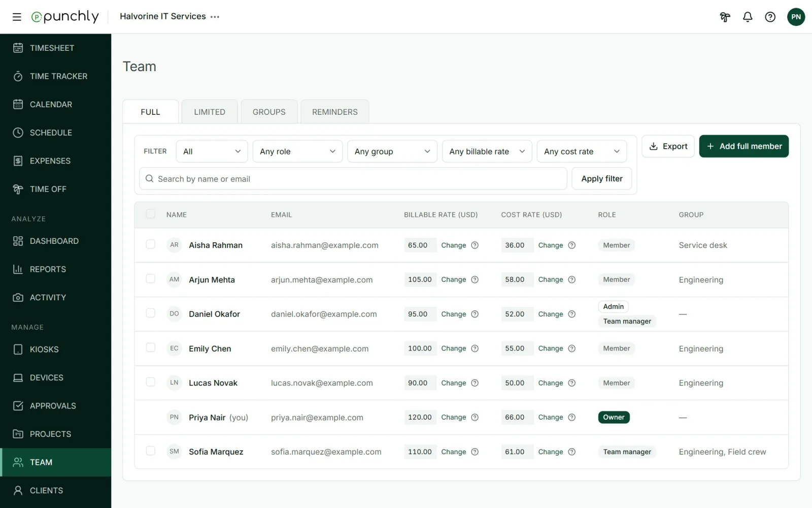Check the box for Aisha Rahman
This screenshot has height=508, width=812.
150,244
